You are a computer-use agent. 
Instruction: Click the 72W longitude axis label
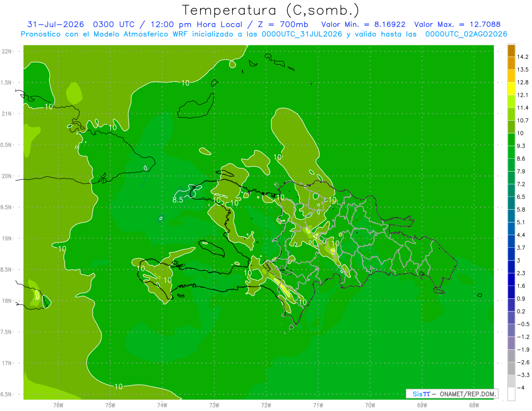tap(266, 405)
